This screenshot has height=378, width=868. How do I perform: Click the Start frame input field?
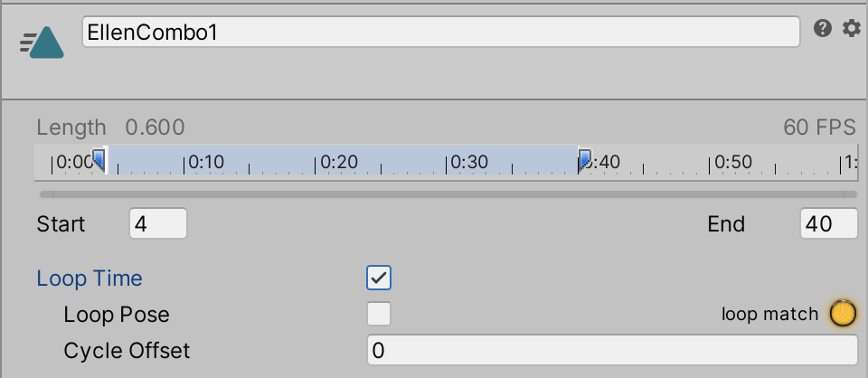click(x=158, y=223)
